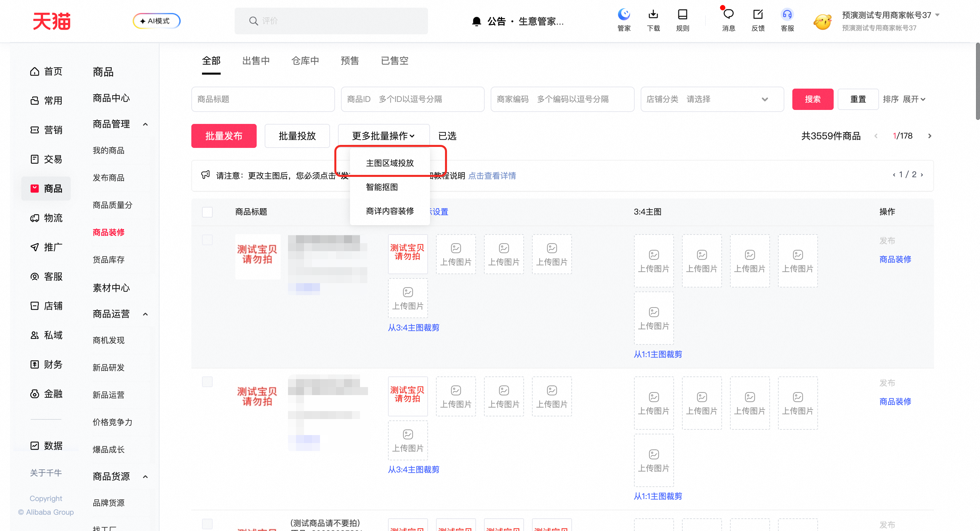Screen dimensions: 980x531
Task: Click the 天猫 logo
Action: 52,21
